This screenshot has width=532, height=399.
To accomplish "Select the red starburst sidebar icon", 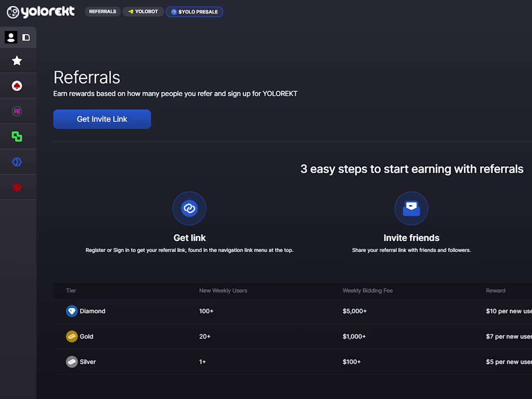I will (17, 187).
